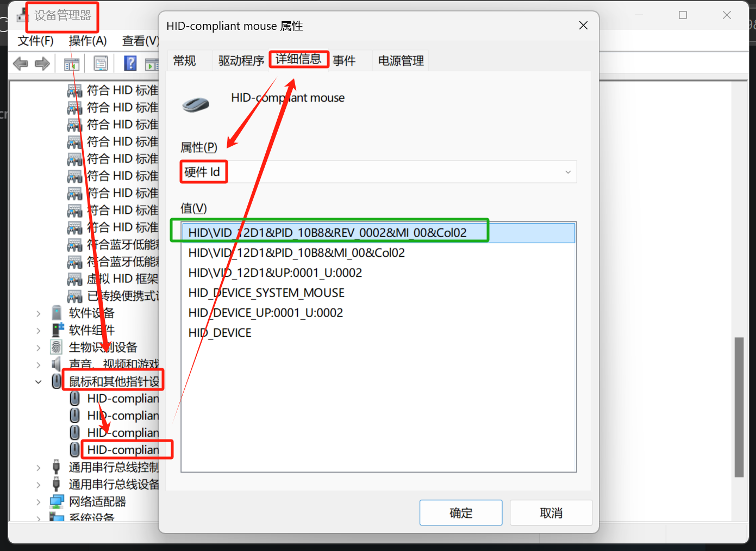The height and width of the screenshot is (551, 756).
Task: Expand the 软件设备 category
Action: coord(38,313)
